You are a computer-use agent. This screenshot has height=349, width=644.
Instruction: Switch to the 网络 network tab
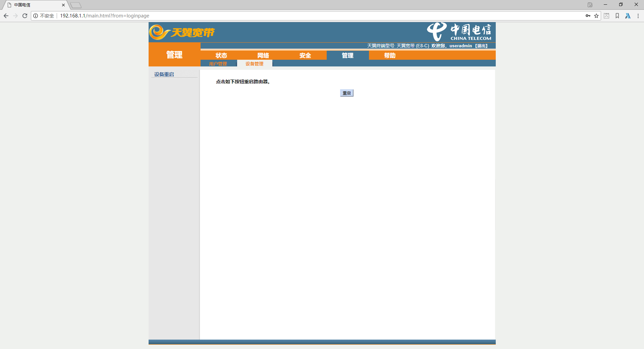[263, 55]
